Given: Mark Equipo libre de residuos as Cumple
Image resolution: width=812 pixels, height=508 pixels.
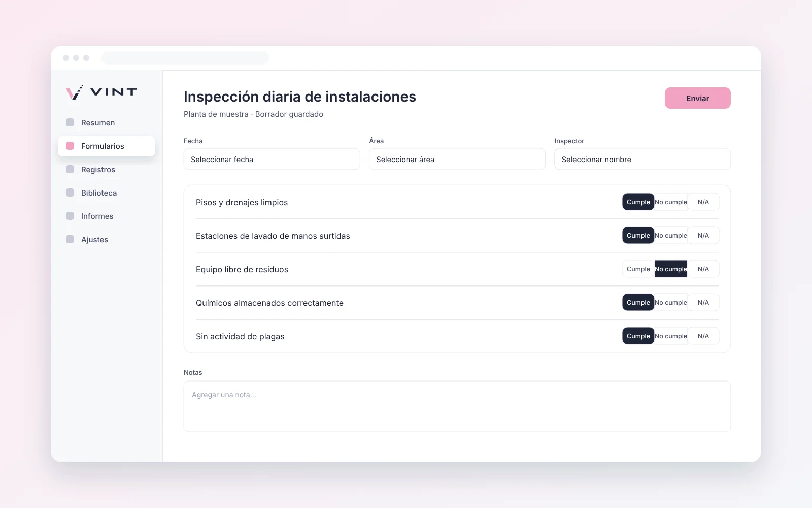Looking at the screenshot, I should [x=638, y=269].
